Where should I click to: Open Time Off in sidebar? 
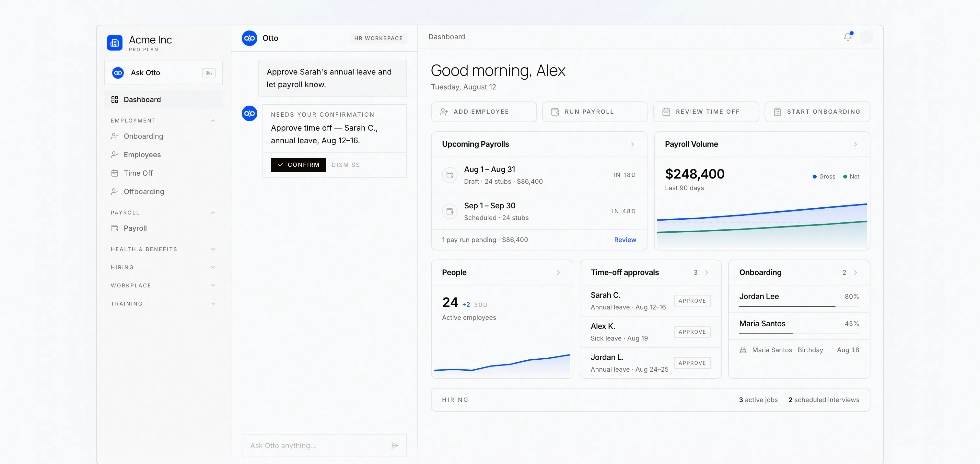164,173
